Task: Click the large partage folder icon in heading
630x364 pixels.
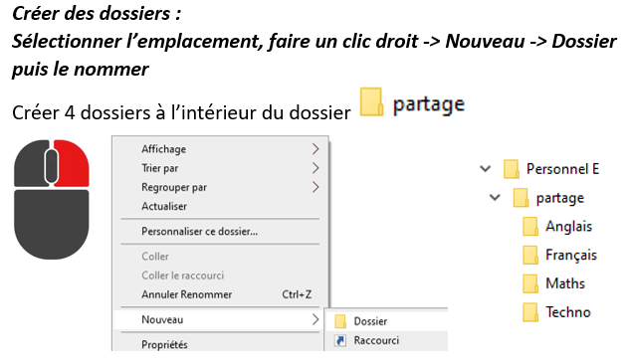Action: 371,101
